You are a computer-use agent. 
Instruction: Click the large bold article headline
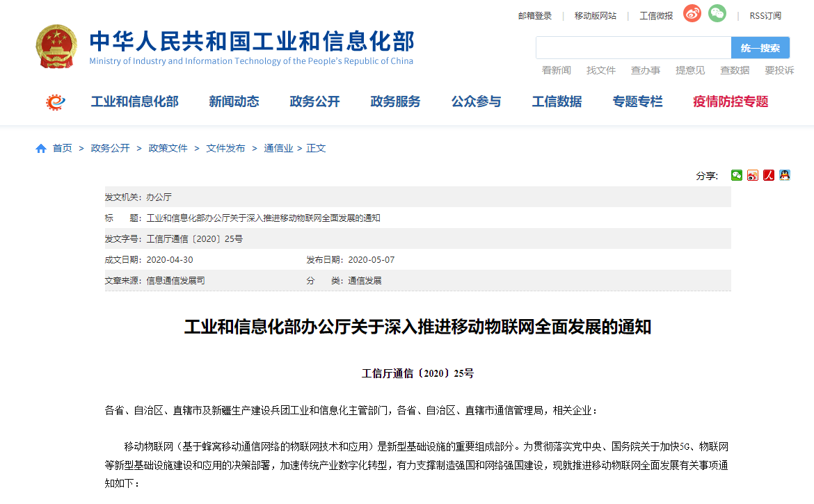[418, 327]
